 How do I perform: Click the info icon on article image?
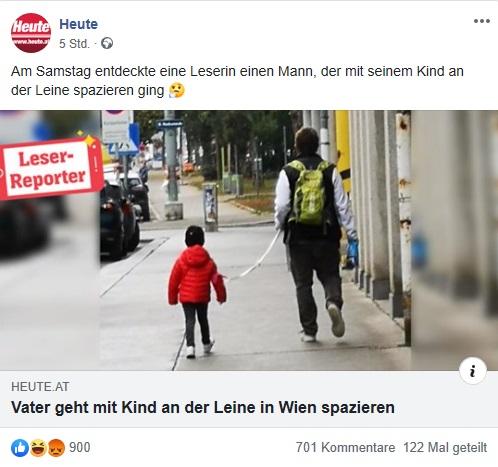pyautogui.click(x=473, y=371)
